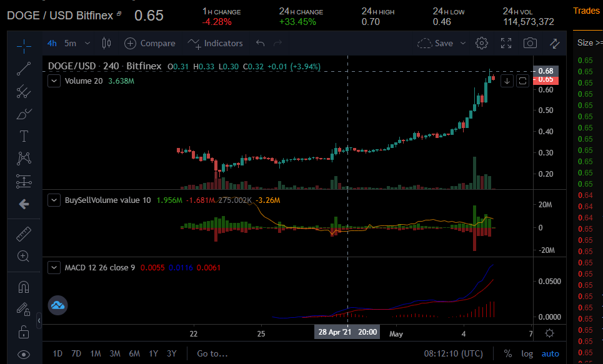This screenshot has height=364, width=603.
Task: Undo the last chart action
Action: (261, 43)
